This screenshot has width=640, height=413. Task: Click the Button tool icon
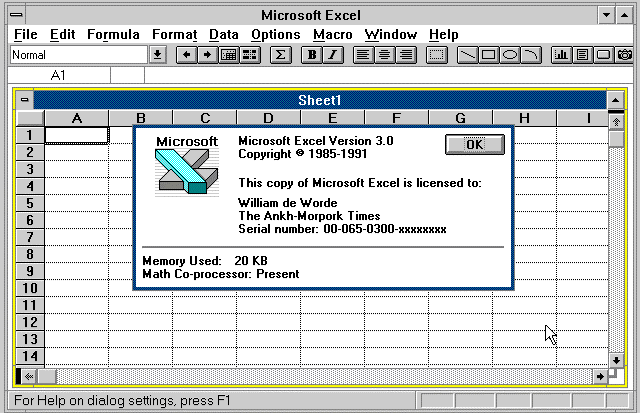[x=604, y=55]
